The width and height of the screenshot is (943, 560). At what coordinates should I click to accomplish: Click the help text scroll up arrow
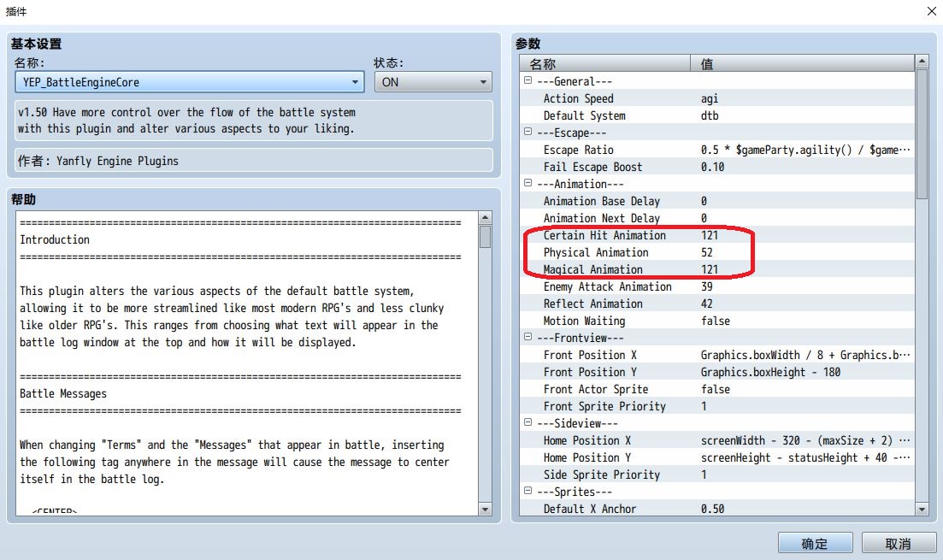[x=485, y=218]
